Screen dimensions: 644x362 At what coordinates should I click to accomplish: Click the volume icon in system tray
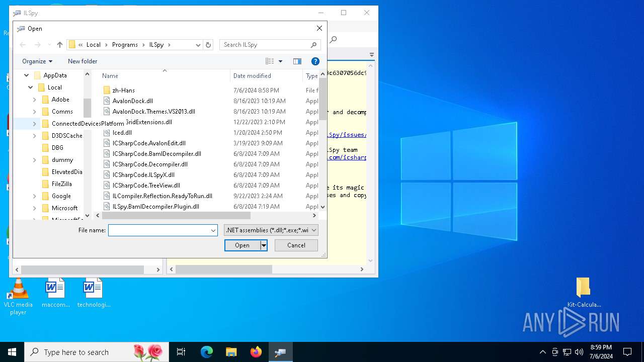coord(579,352)
